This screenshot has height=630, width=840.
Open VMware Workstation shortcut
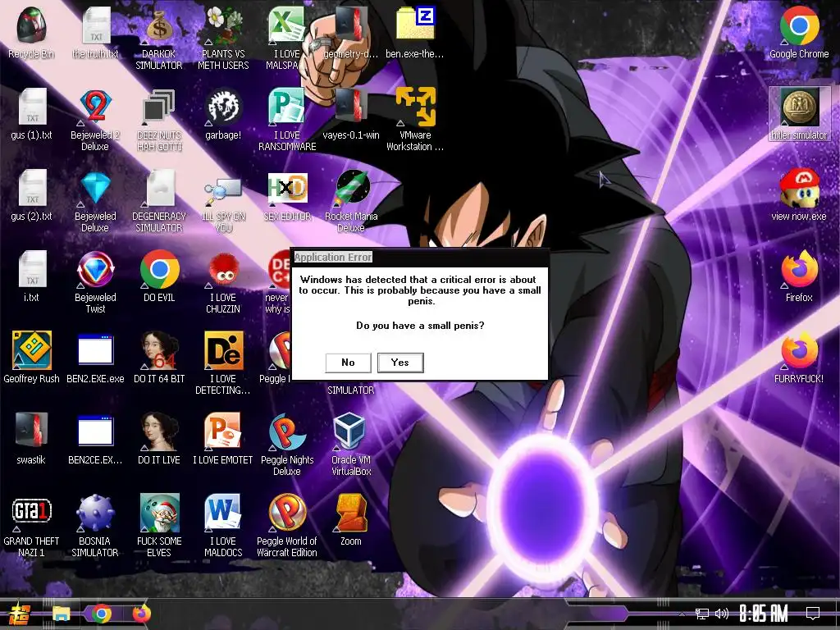[415, 120]
